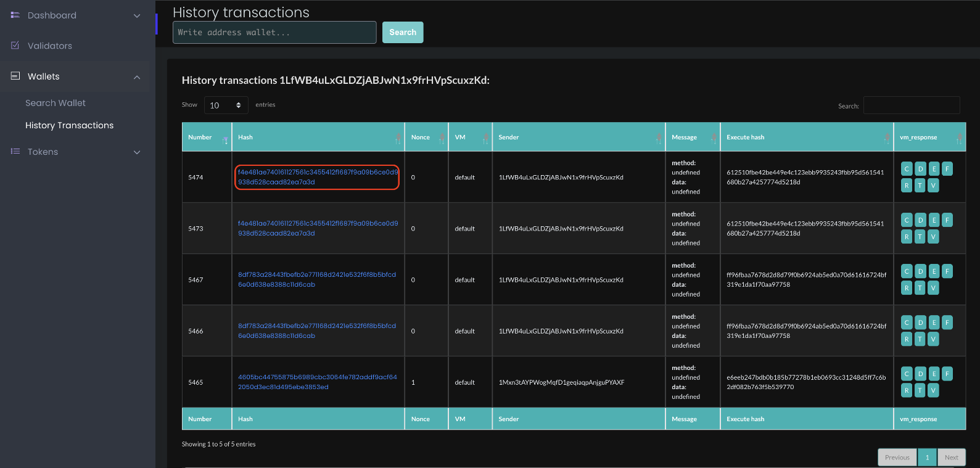Click the V button in row 5465
This screenshot has height=468, width=980.
point(934,390)
